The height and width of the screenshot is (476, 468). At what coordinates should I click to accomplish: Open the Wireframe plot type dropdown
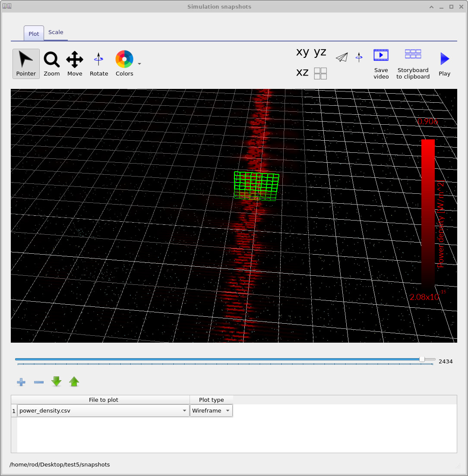[x=228, y=410]
